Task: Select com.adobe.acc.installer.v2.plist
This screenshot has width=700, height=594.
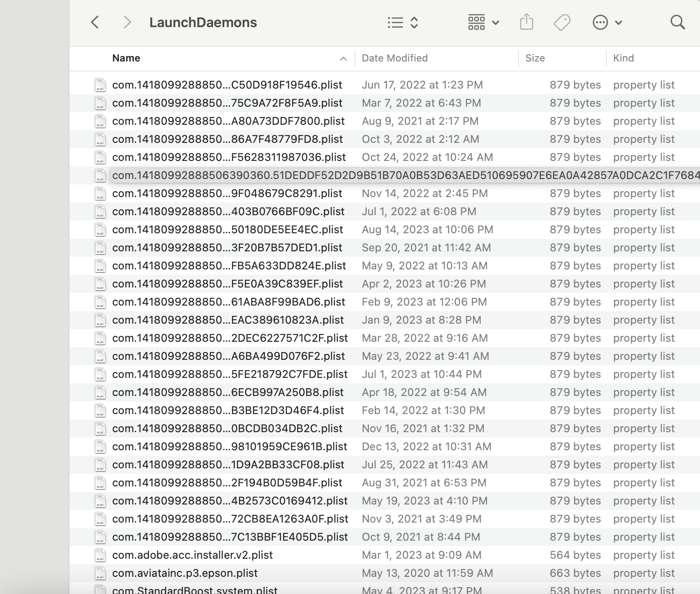Action: (193, 555)
